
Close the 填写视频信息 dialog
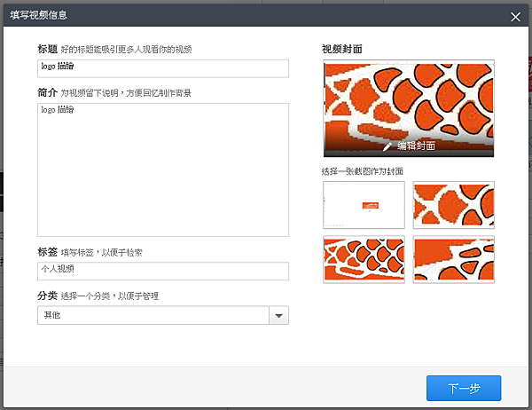click(x=515, y=16)
